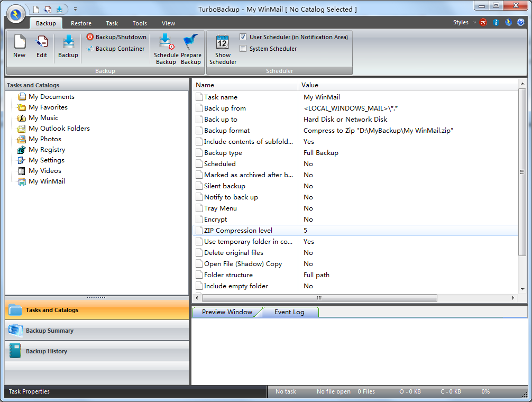Open the TurboBackup lightning application menu button

[16, 14]
